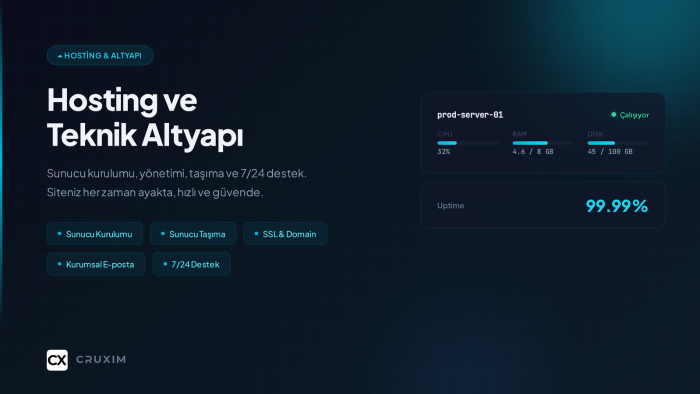Click the 99.99% uptime value
The width and height of the screenshot is (700, 394).
tap(617, 206)
